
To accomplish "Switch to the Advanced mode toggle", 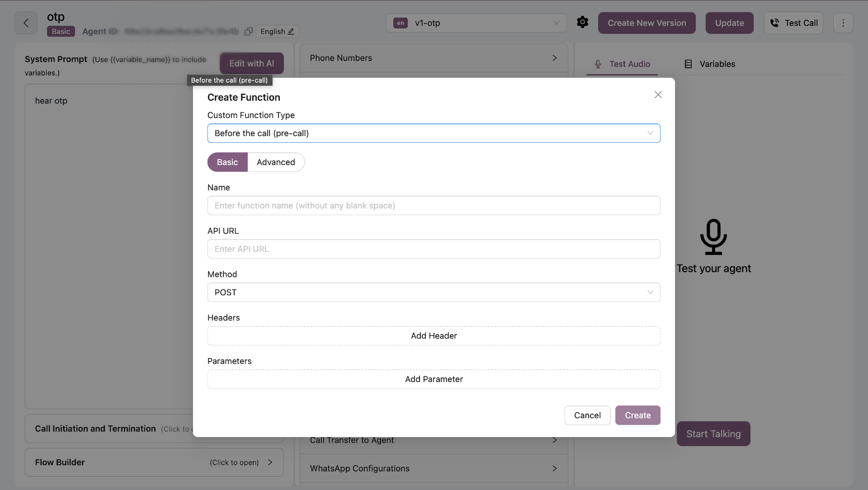I will (x=276, y=162).
